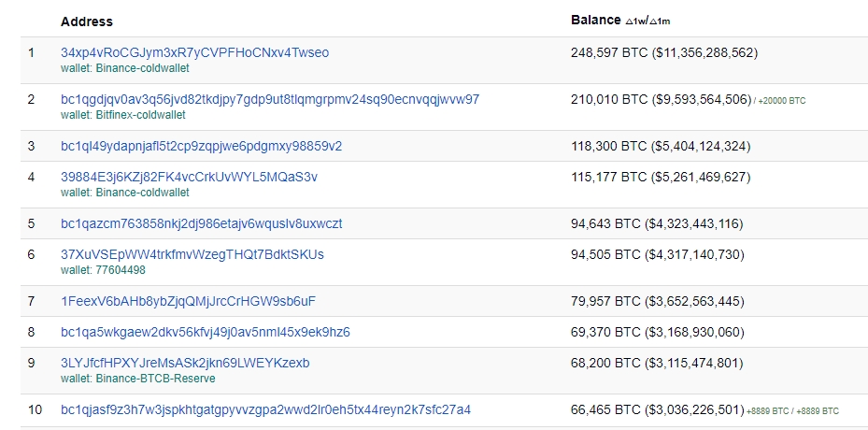Open address 3LYJfcfHPXYJreMsASk2jkn69LWEYKzexb
The width and height of the screenshot is (868, 430).
pyautogui.click(x=185, y=363)
